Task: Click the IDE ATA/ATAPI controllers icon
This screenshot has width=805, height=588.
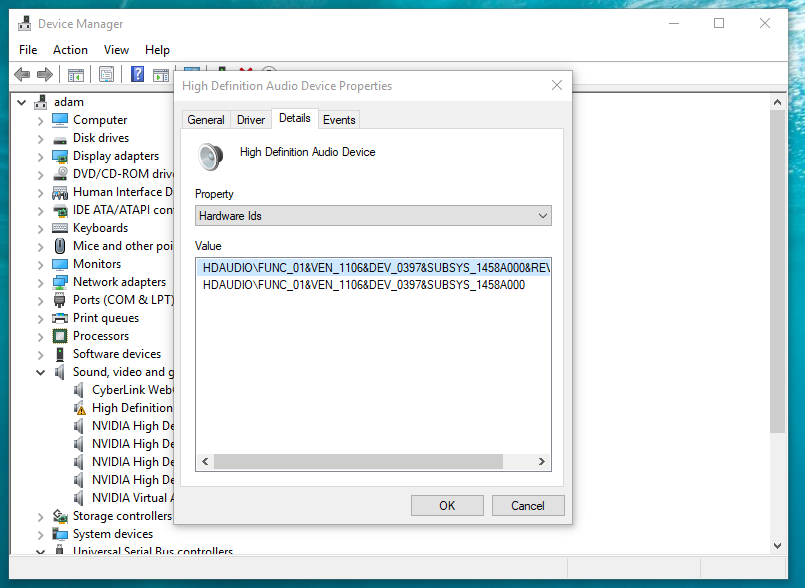Action: [61, 211]
